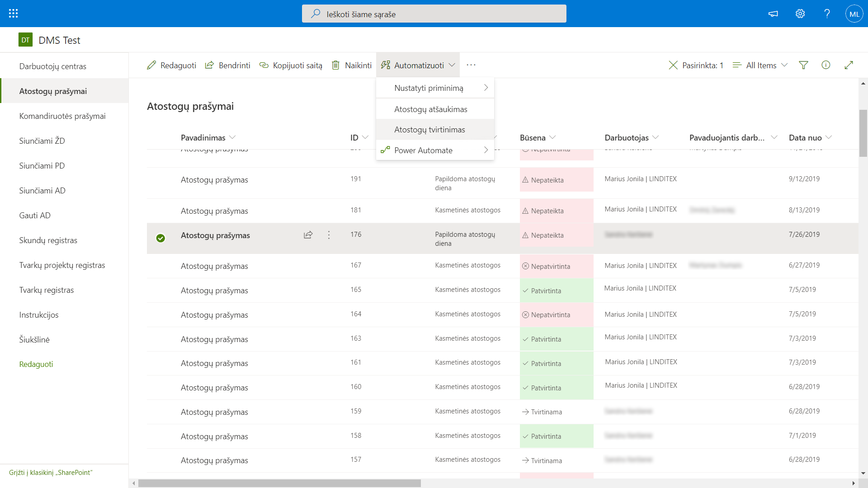Image resolution: width=868 pixels, height=488 pixels.
Task: Open row 176 vertical ellipsis actions
Action: tap(329, 235)
